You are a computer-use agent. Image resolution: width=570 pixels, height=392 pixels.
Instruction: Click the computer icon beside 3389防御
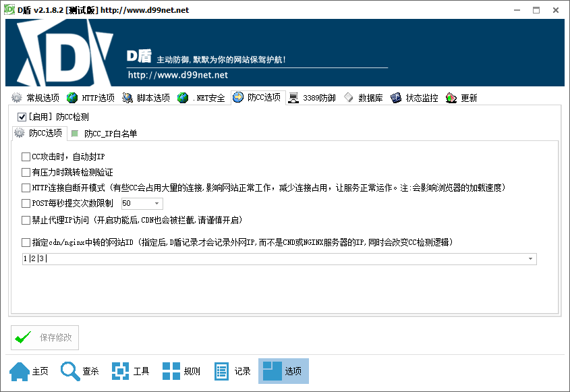click(293, 97)
